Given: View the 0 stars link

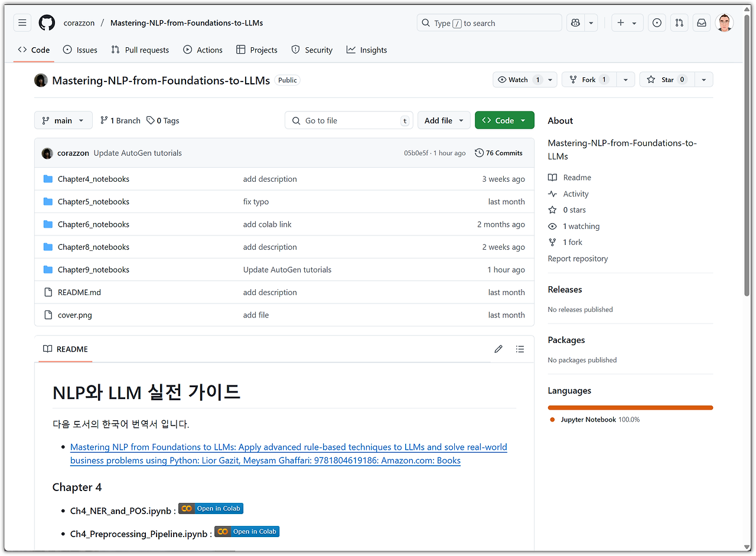Looking at the screenshot, I should point(567,210).
